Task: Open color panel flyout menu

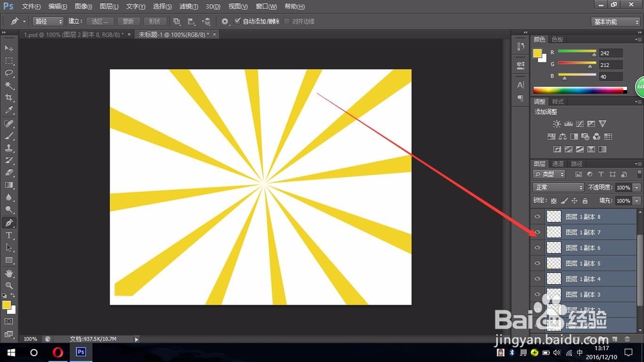Action: (638, 39)
